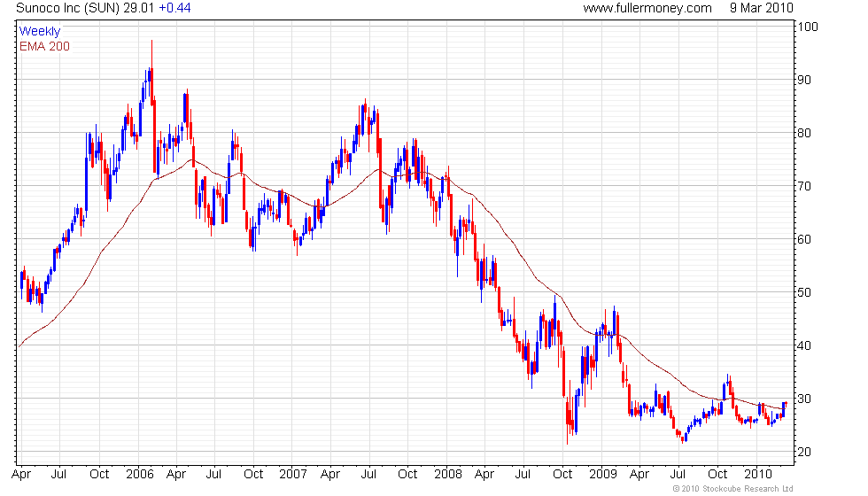Viewport: 868px width, 496px height.
Task: Click the y-axis label '30'
Action: tap(804, 399)
